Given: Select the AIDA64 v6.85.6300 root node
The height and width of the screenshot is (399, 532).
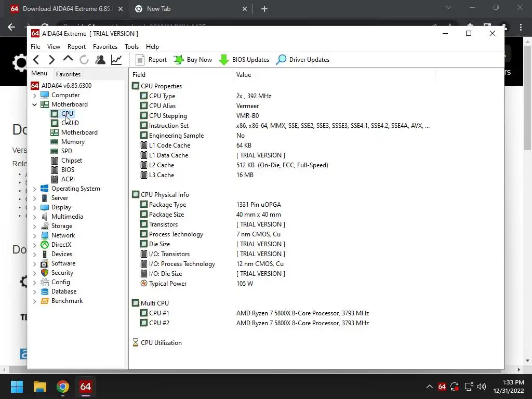Looking at the screenshot, I should point(61,86).
